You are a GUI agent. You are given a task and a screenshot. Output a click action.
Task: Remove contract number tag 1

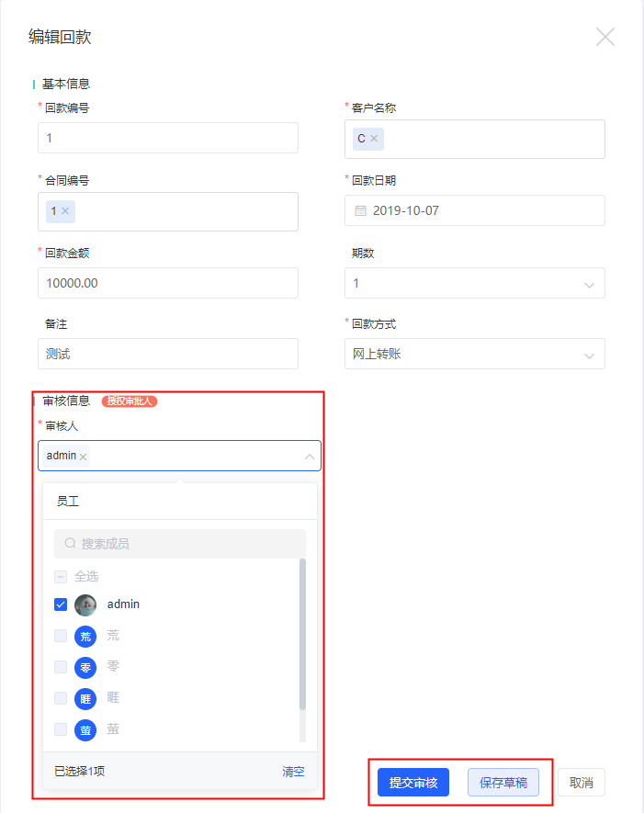[x=65, y=211]
